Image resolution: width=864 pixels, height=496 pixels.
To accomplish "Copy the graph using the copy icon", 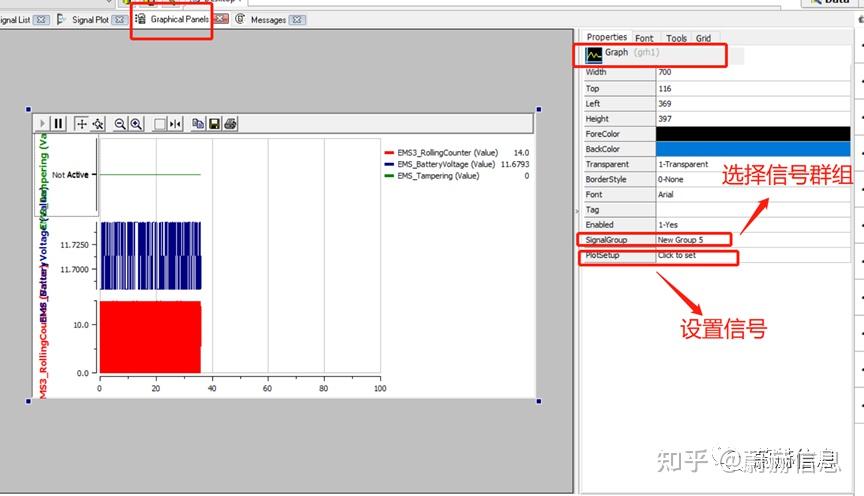I will [x=198, y=124].
